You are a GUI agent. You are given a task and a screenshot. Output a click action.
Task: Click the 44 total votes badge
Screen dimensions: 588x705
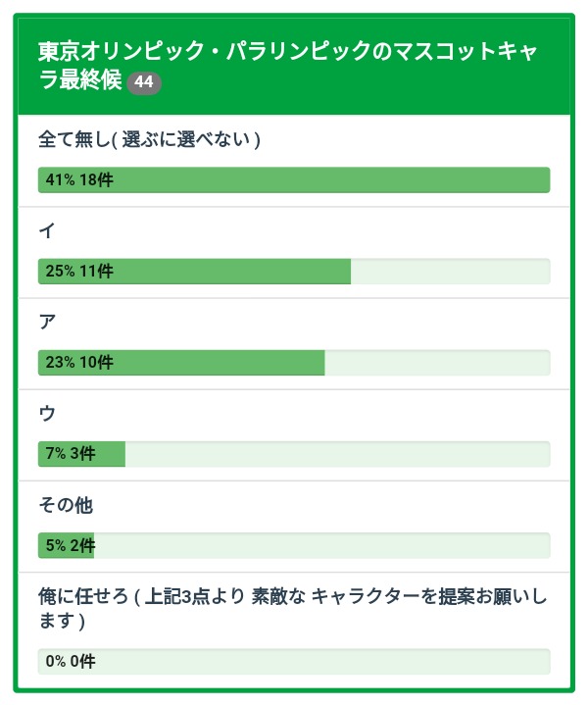click(x=144, y=82)
